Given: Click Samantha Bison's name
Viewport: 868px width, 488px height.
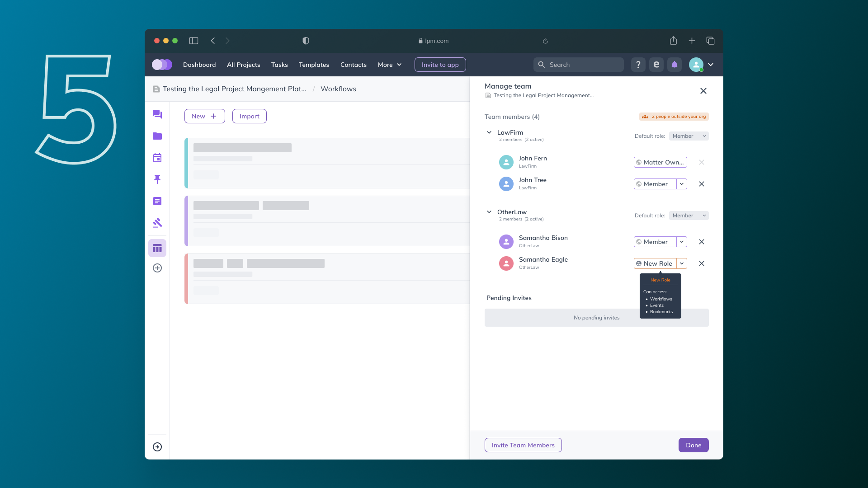Looking at the screenshot, I should (x=543, y=238).
